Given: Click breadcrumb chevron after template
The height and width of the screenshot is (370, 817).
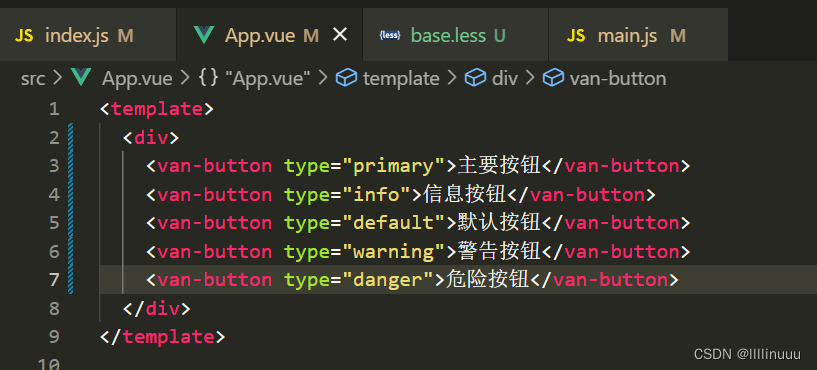Looking at the screenshot, I should [452, 79].
